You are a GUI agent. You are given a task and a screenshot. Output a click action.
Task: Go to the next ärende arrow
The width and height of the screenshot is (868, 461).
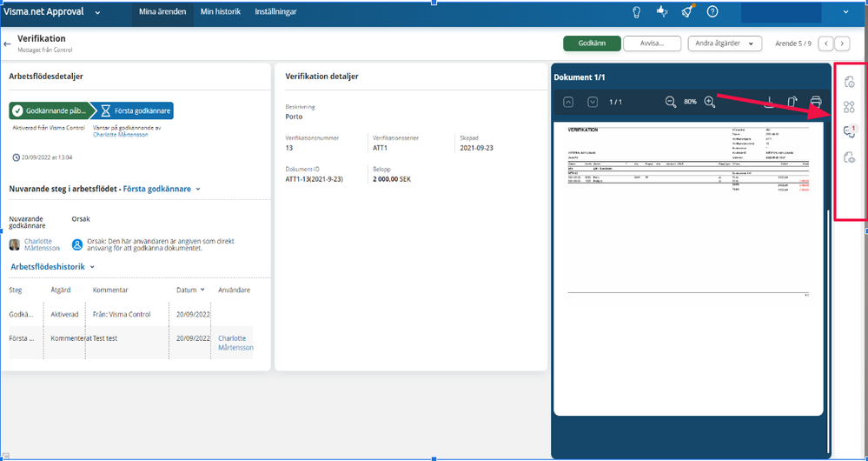coord(843,43)
